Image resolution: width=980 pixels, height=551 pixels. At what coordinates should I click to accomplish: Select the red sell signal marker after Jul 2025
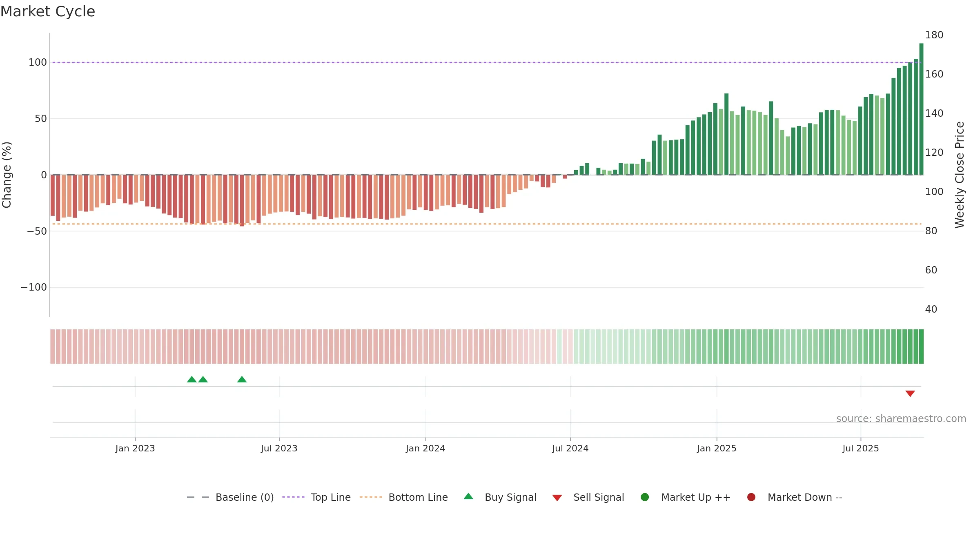pos(910,393)
